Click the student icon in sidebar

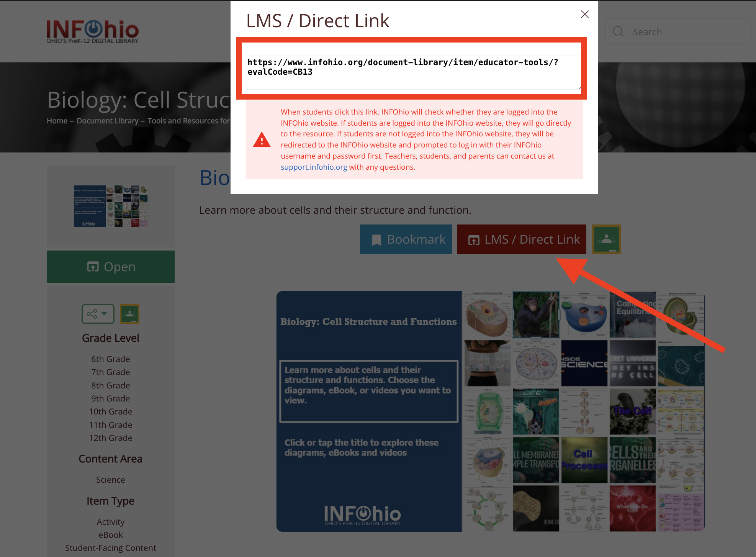pyautogui.click(x=130, y=313)
